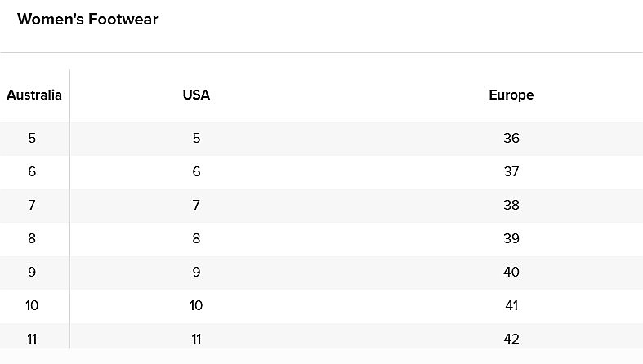Select the Australia column header
This screenshot has height=364, width=643.
[34, 95]
